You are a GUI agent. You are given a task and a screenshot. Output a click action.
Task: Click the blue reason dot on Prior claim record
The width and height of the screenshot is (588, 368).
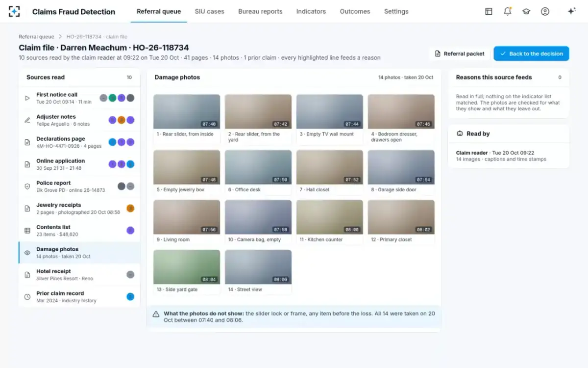(130, 296)
